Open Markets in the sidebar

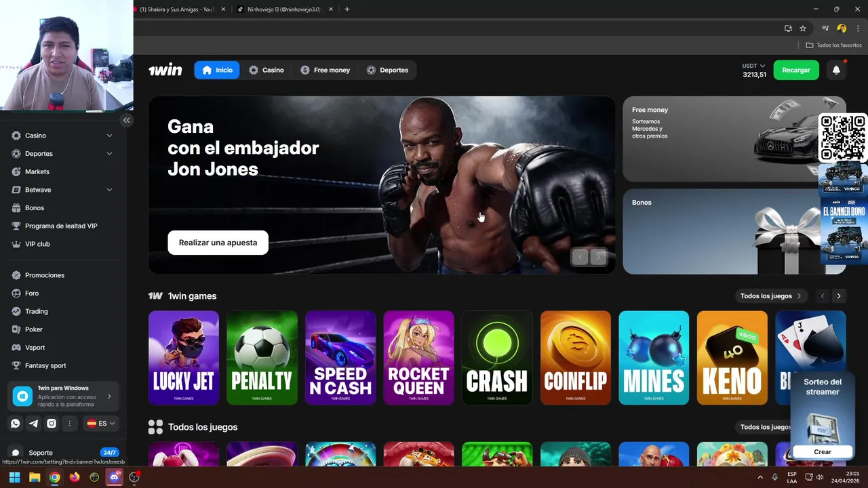click(x=37, y=171)
